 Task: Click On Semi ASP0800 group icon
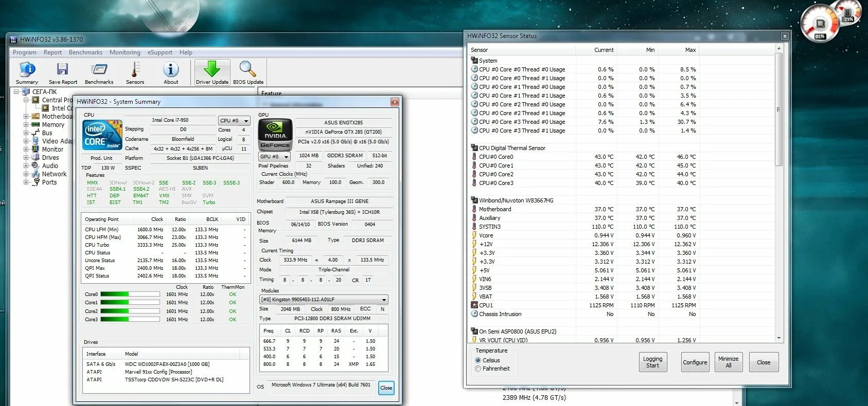pos(474,331)
